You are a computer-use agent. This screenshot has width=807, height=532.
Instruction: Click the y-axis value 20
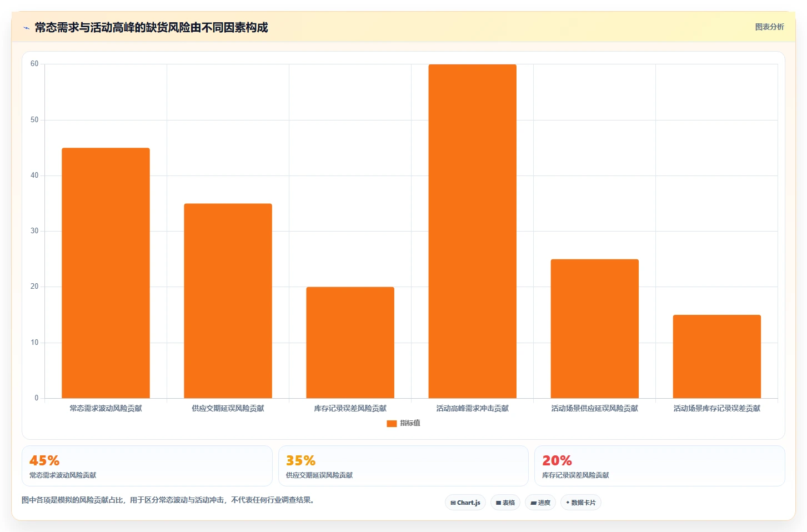pos(34,287)
